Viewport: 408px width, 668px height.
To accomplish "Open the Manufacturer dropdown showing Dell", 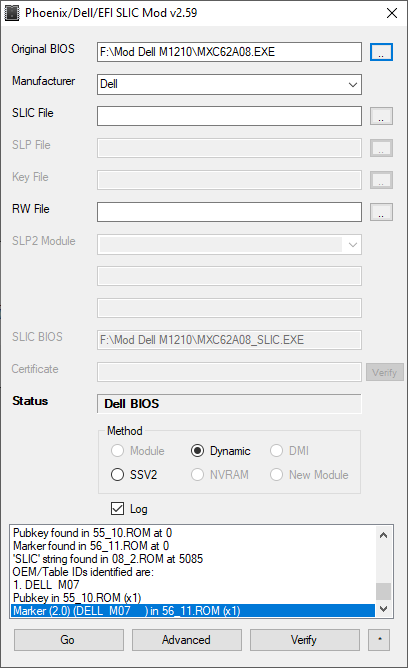I will [229, 84].
